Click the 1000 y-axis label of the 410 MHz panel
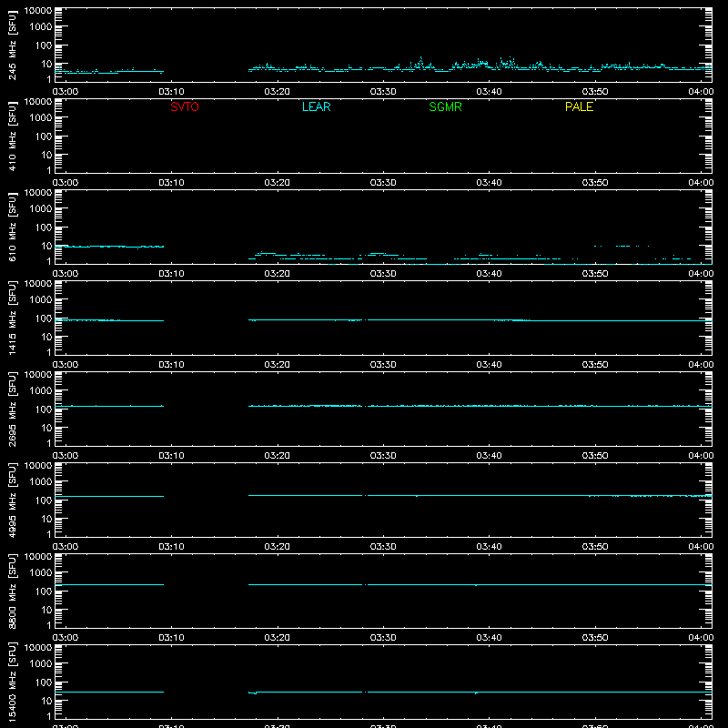Screen dimensions: 728x728 pos(41,118)
